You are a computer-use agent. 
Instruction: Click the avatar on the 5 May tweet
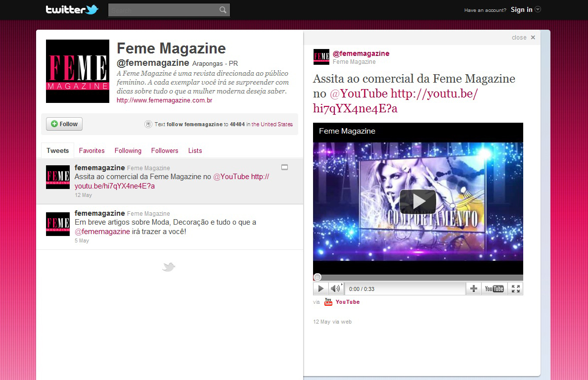[x=58, y=224]
